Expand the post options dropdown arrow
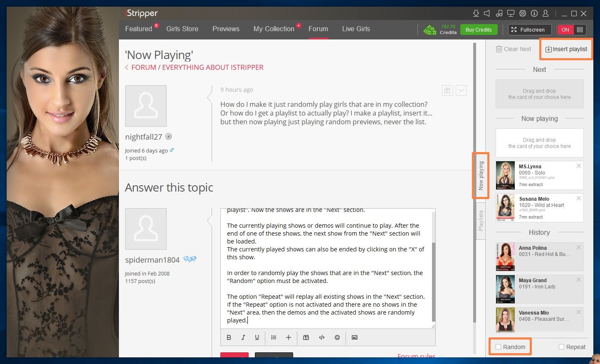600x364 pixels. pyautogui.click(x=461, y=90)
